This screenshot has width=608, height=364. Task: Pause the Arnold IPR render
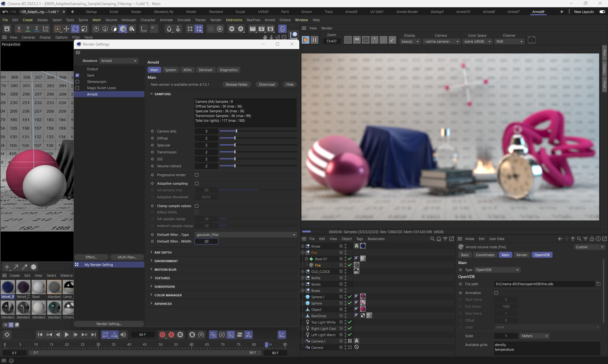tap(314, 40)
